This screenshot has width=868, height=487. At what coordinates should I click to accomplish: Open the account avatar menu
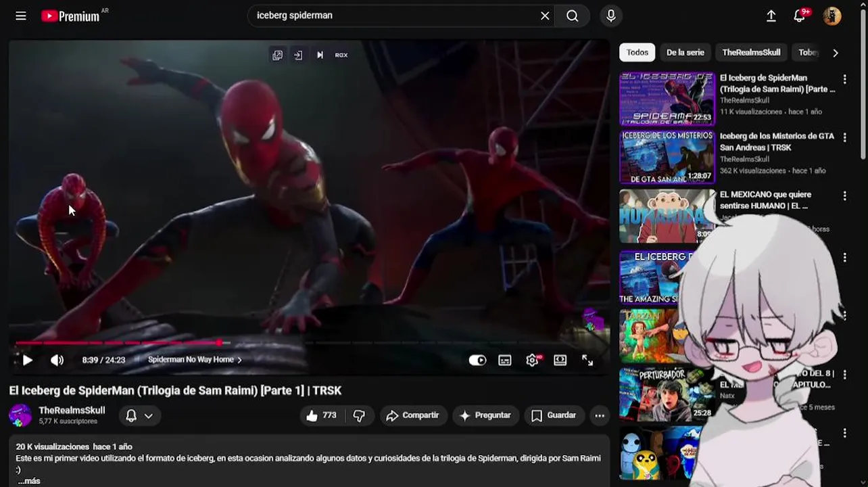coord(832,16)
